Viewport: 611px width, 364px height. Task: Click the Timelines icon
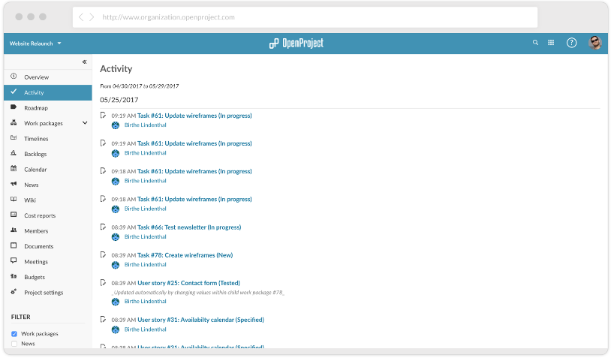pos(14,138)
